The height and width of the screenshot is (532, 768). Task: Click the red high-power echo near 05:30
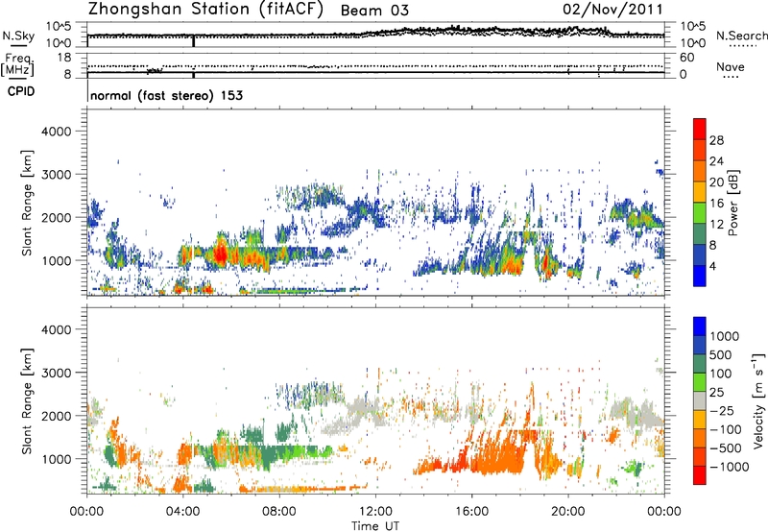point(221,254)
